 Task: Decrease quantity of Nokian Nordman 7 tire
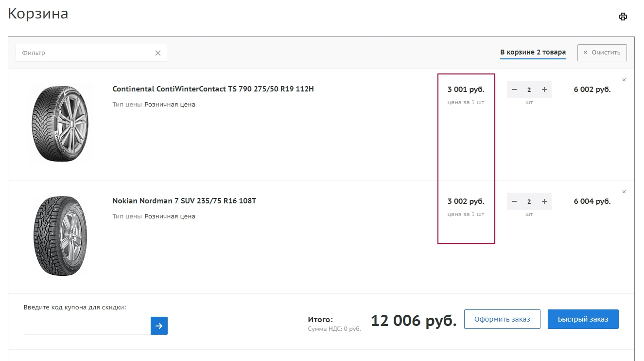(x=514, y=201)
